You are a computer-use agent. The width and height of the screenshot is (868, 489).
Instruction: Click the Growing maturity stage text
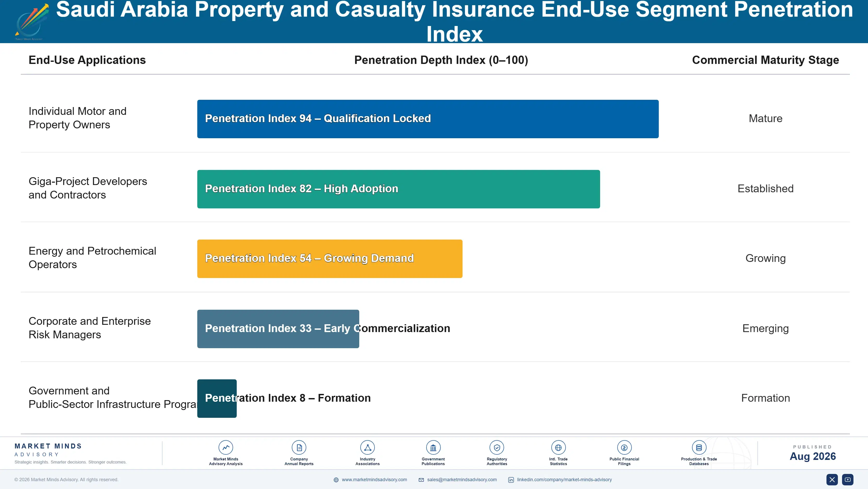point(765,258)
